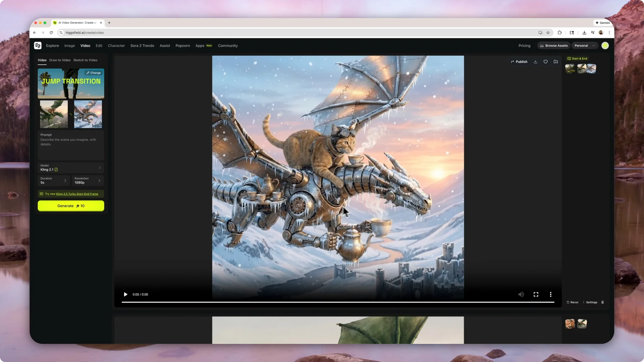This screenshot has height=362, width=644.
Task: Enter fullscreen video playback
Action: point(536,294)
